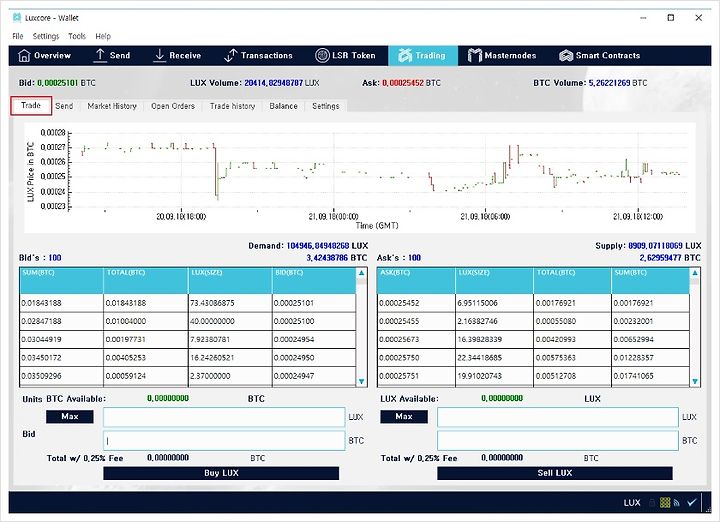Click the Bid value 0.00025101 at top
Image resolution: width=720 pixels, height=522 pixels.
(57, 83)
